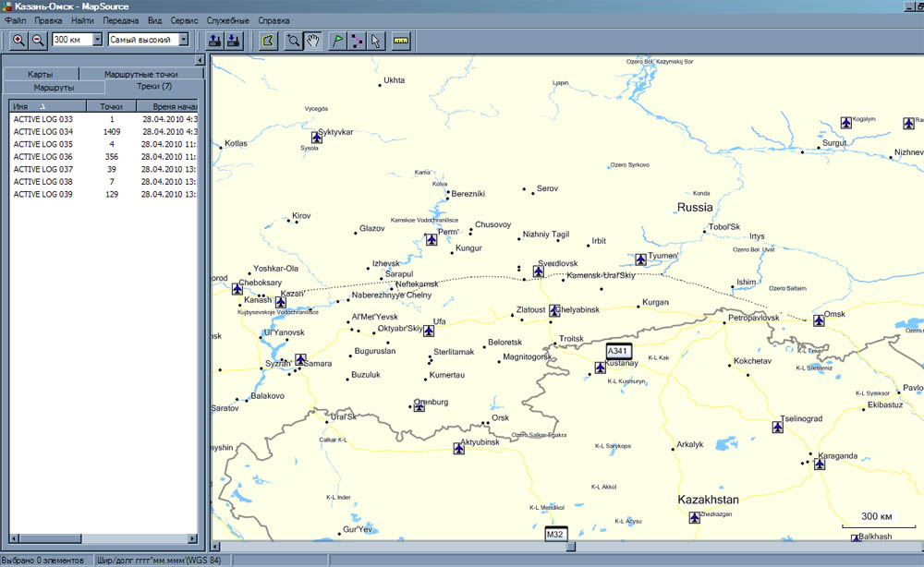
Task: Activate the zoom tool in toolbar
Action: pos(293,40)
